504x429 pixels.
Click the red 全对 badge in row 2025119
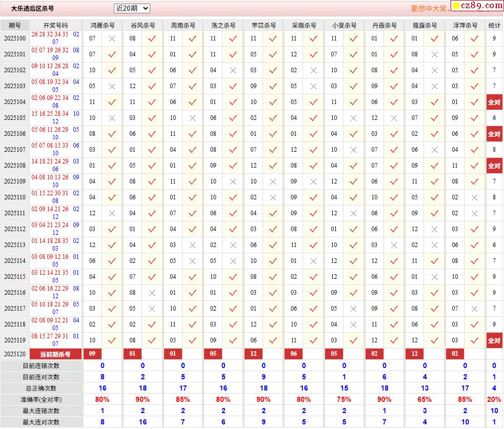tap(494, 340)
